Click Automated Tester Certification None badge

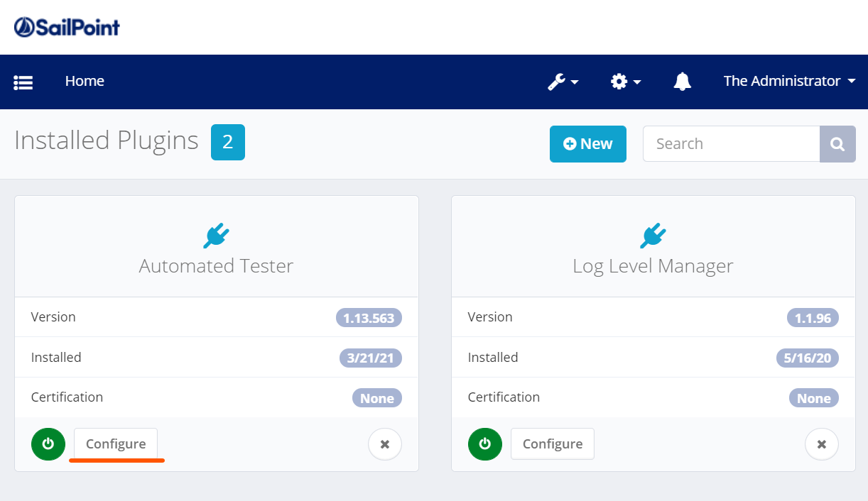pyautogui.click(x=377, y=398)
